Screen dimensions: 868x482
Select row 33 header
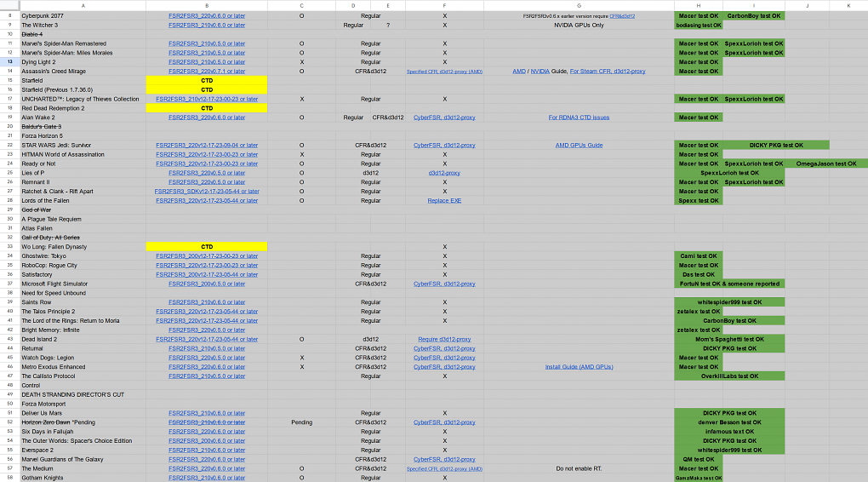(10, 247)
